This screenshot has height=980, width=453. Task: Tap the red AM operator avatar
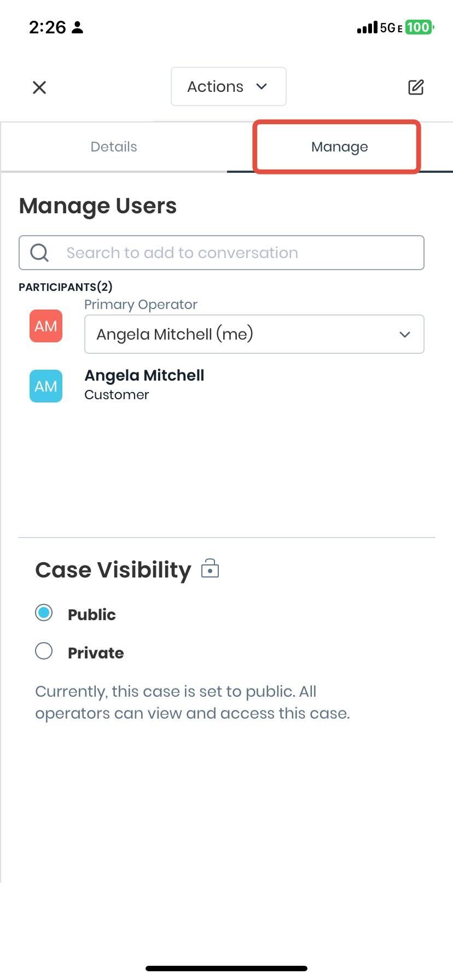click(46, 326)
